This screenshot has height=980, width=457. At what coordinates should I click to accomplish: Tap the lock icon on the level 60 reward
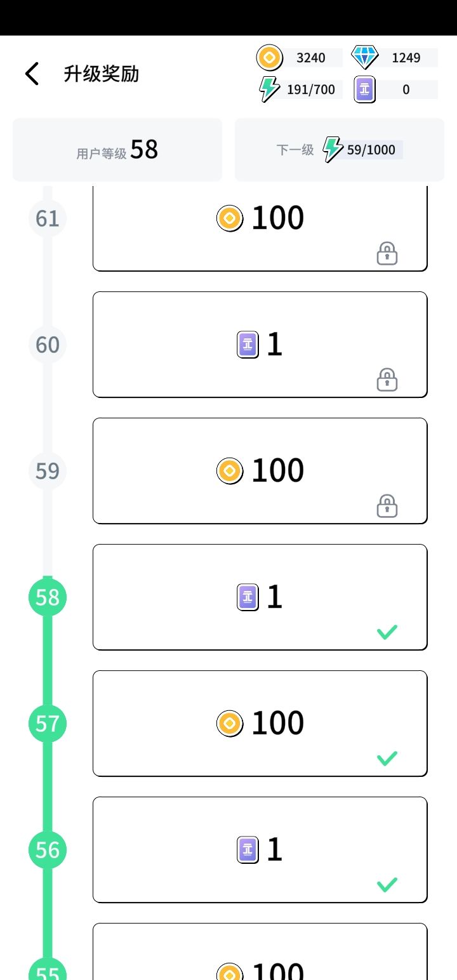[x=387, y=380]
